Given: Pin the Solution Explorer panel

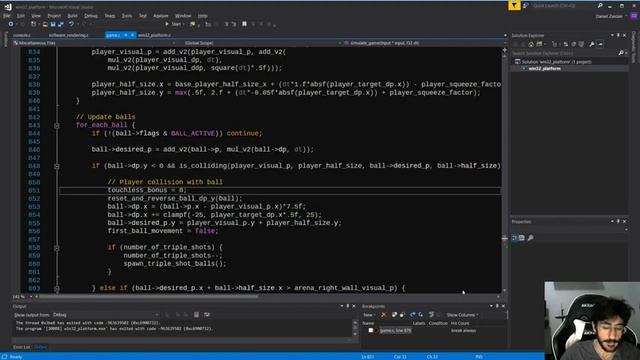Looking at the screenshot, I should pos(618,36).
